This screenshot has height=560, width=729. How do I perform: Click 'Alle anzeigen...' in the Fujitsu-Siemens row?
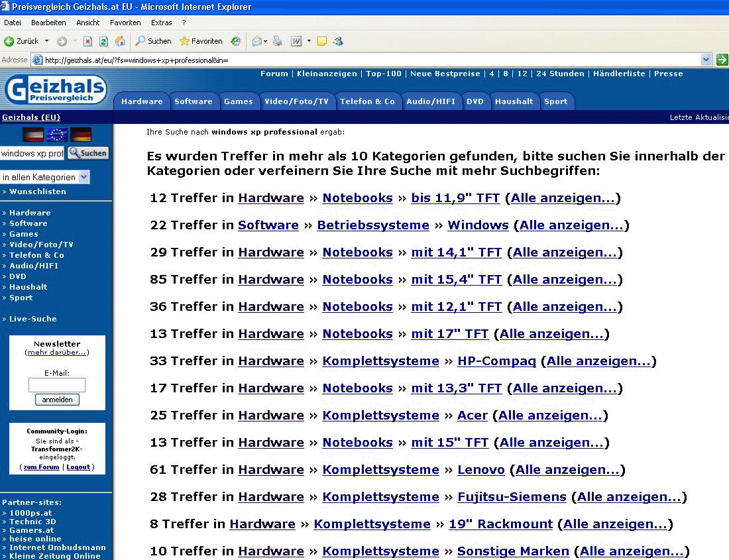tap(628, 497)
